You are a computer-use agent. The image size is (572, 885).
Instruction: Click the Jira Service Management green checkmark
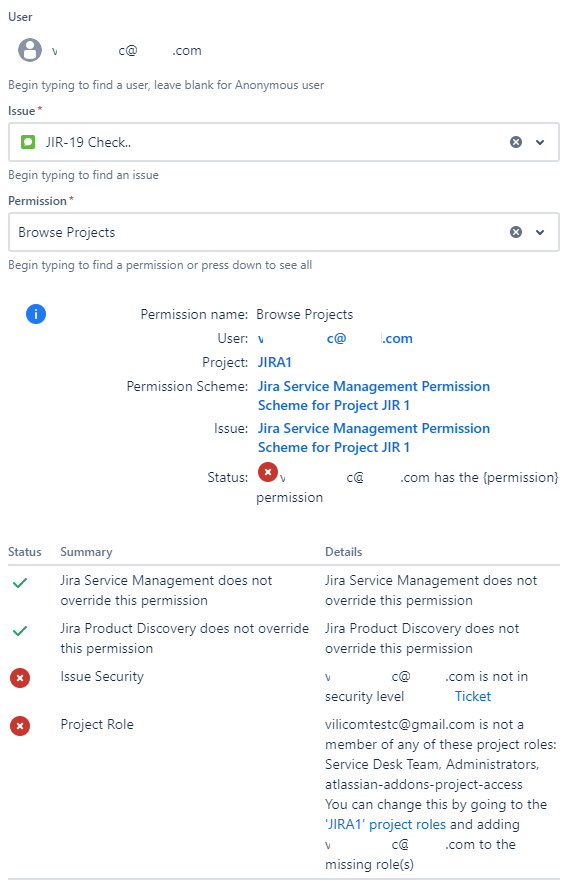[x=20, y=583]
